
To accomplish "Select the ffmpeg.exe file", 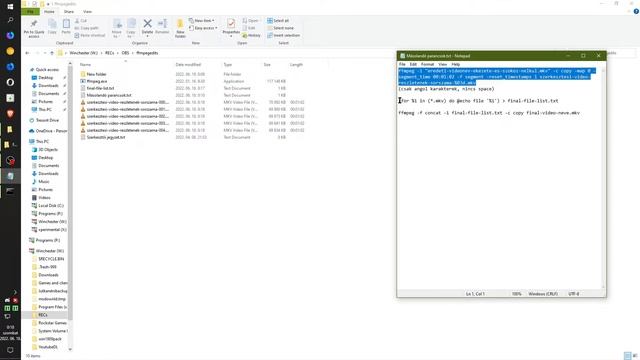I will pos(97,81).
